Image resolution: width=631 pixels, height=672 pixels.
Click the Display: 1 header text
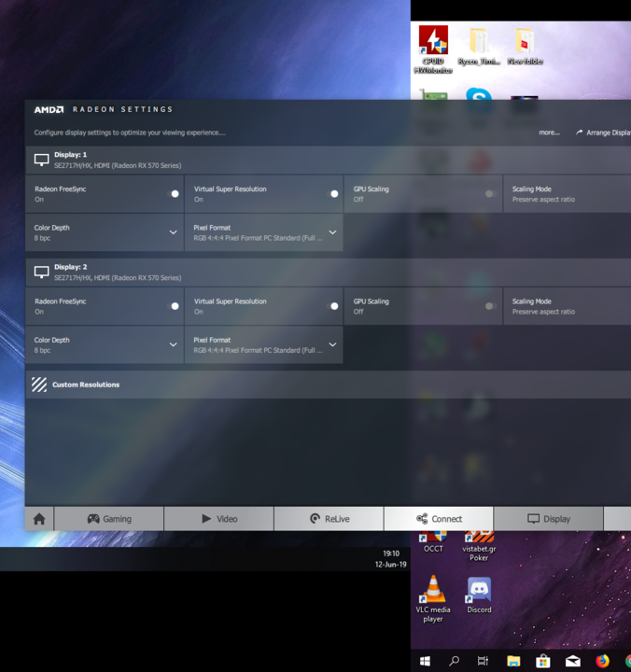[70, 155]
